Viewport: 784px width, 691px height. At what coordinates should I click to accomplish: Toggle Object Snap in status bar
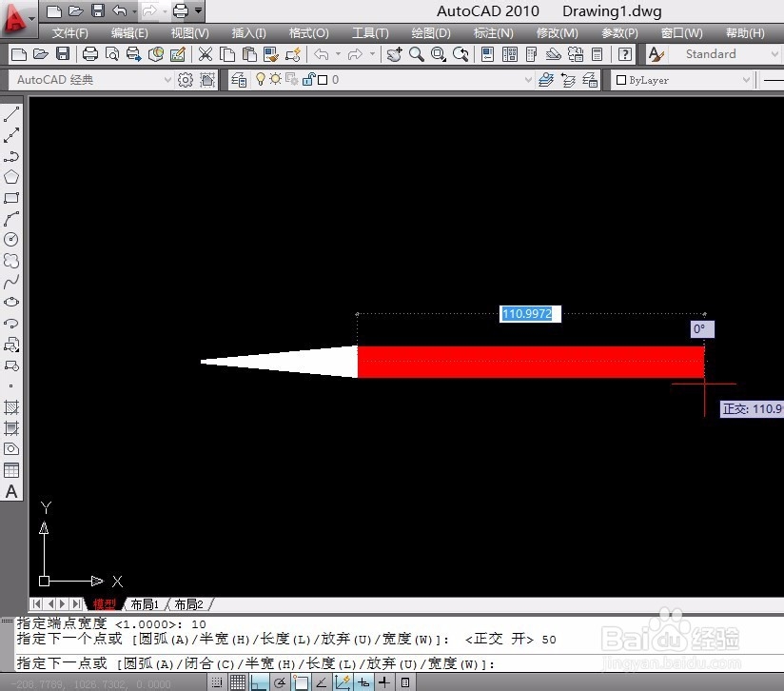[x=301, y=682]
